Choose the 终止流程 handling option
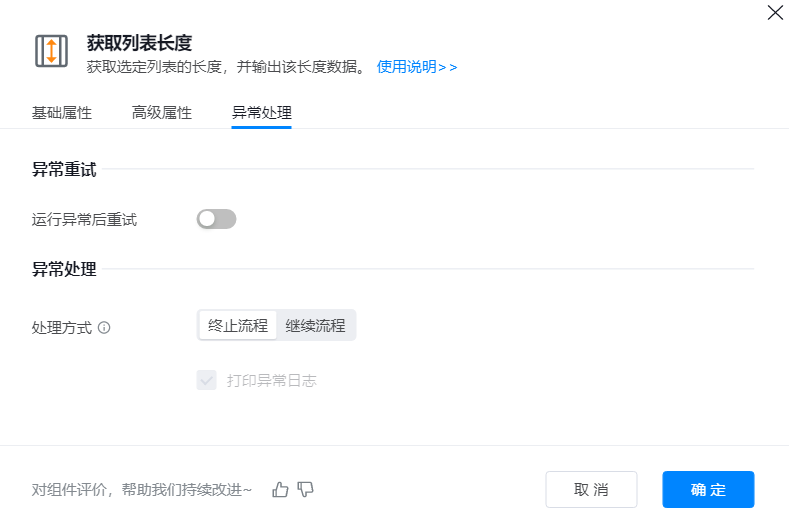 238,326
